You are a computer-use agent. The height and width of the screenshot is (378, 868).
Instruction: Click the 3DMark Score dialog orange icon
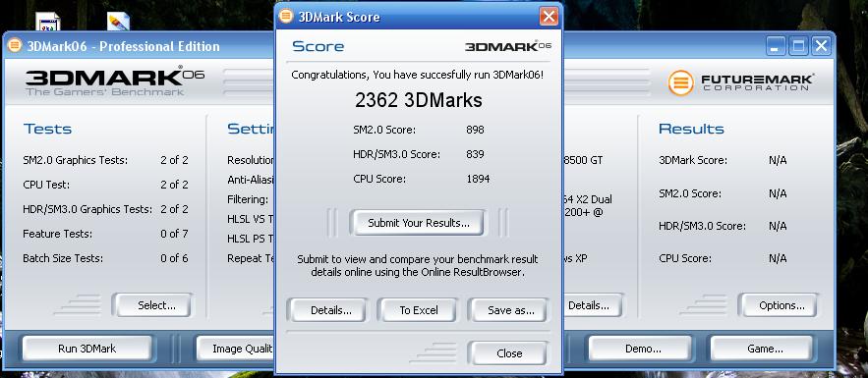pos(286,16)
